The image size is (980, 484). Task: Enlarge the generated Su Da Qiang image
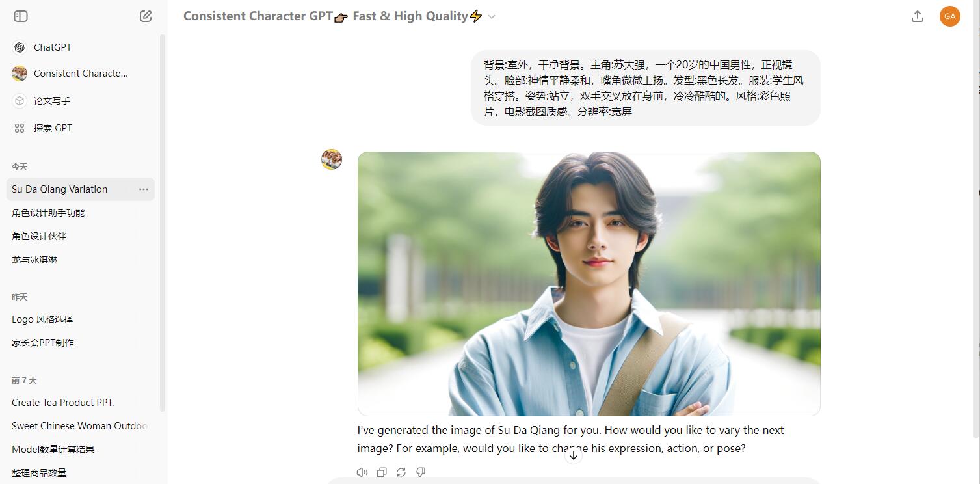pyautogui.click(x=589, y=284)
